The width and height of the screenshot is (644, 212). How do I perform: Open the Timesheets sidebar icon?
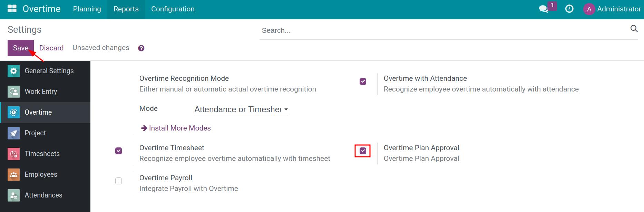point(13,154)
